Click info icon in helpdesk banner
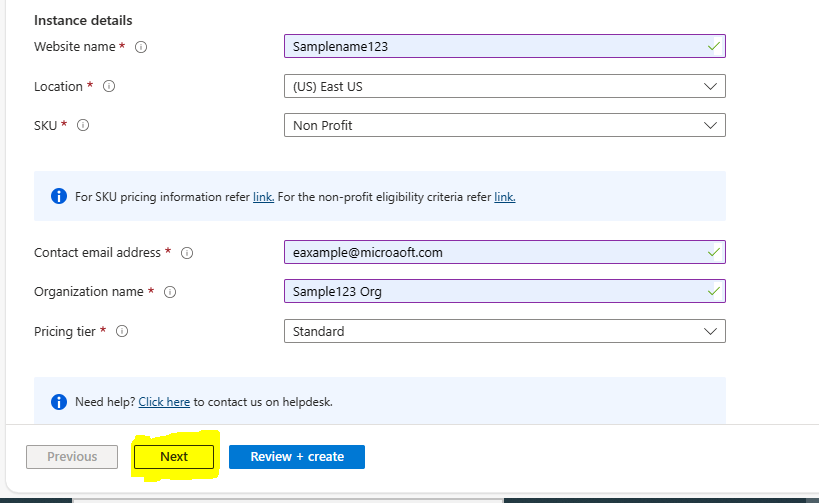 click(59, 402)
